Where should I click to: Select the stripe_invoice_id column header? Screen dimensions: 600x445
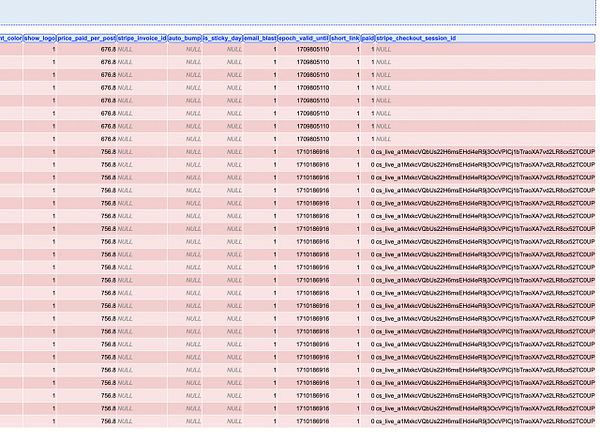tap(142, 38)
